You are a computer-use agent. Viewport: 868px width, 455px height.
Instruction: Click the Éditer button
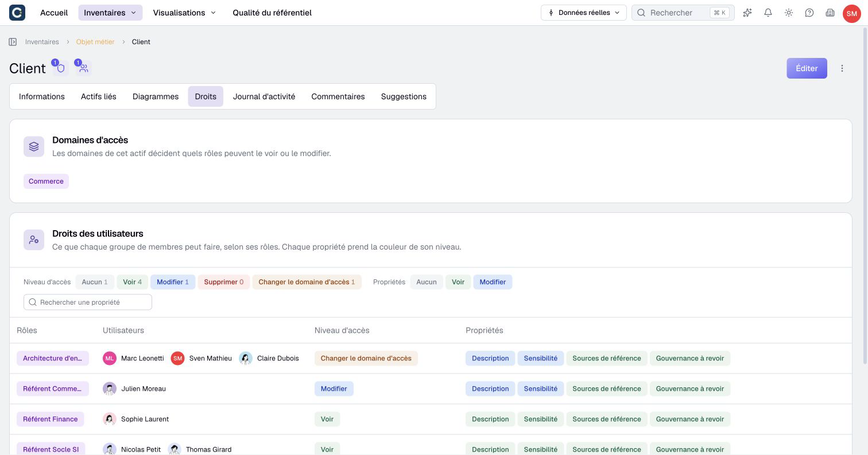click(x=807, y=68)
